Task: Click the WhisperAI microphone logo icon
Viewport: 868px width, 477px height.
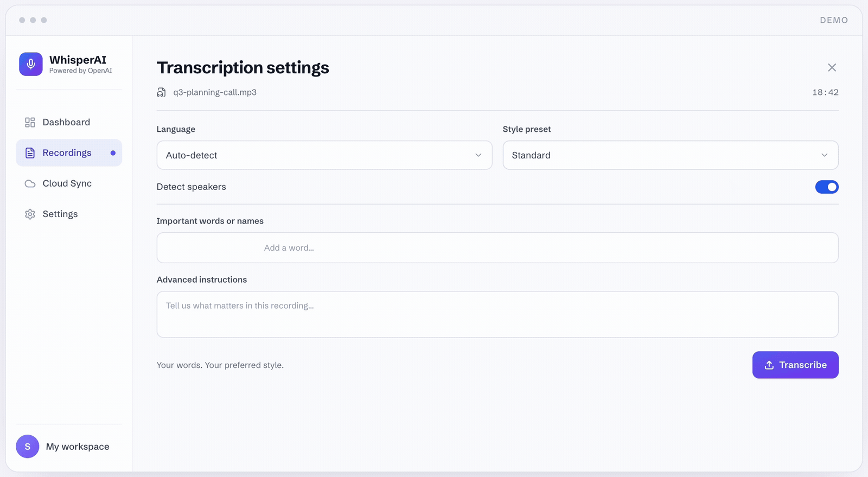Action: point(31,64)
